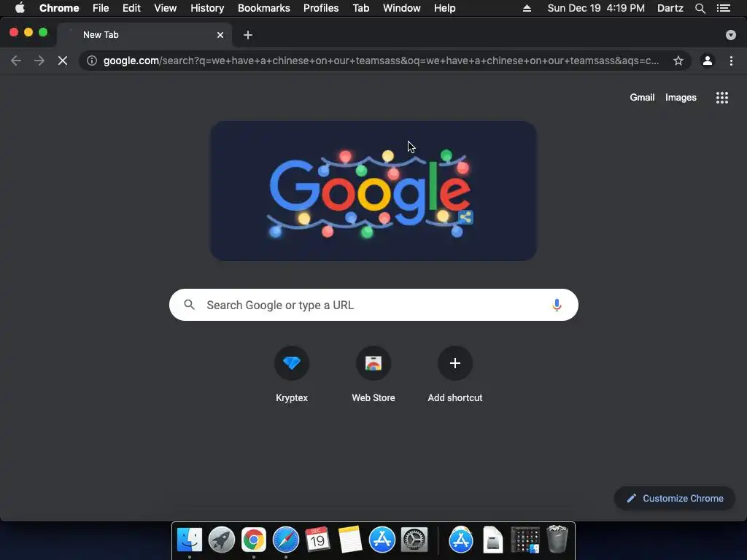The width and height of the screenshot is (747, 560).
Task: Click the address bar URL text
Action: coord(381,61)
